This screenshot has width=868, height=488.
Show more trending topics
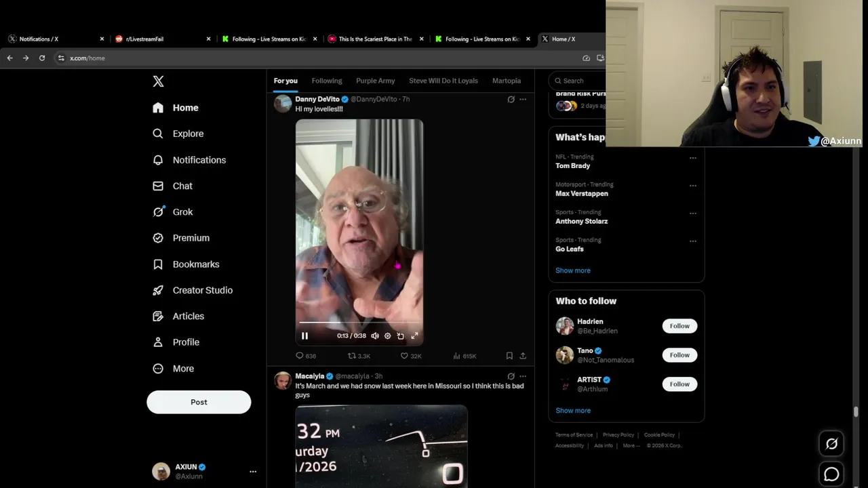coord(573,270)
